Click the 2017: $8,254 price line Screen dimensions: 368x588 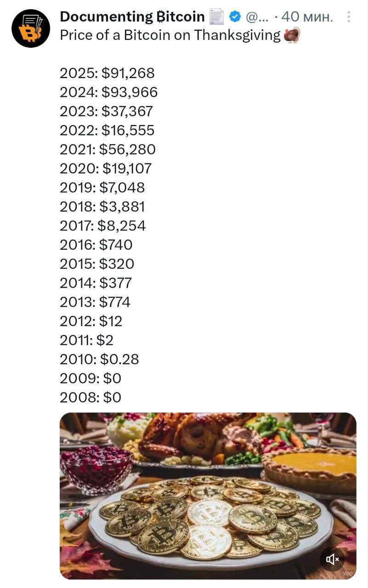(102, 226)
